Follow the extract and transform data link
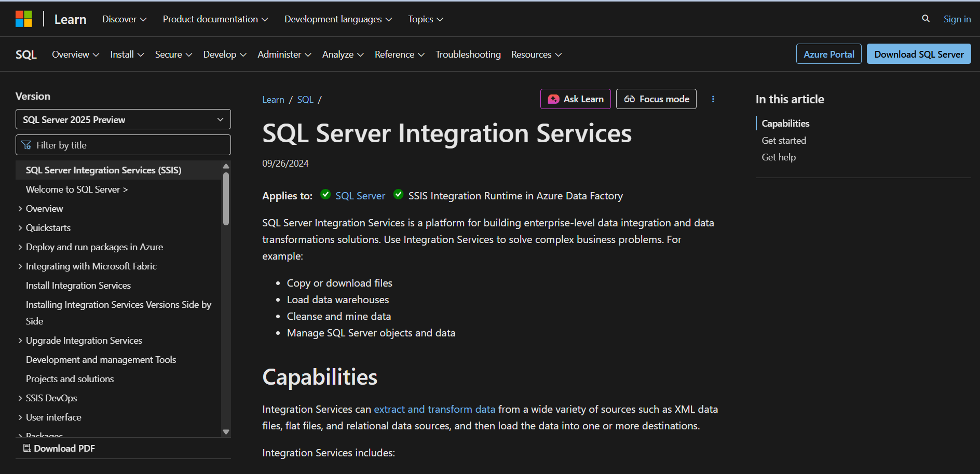The image size is (980, 474). point(434,409)
